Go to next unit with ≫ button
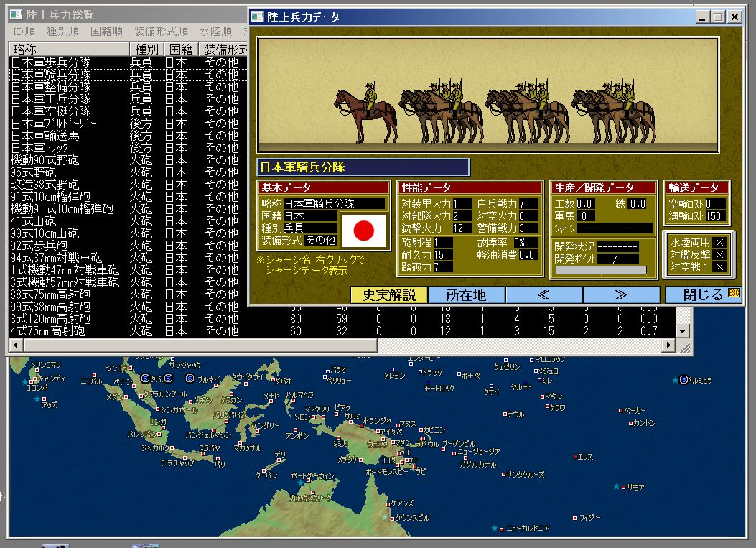The image size is (756, 548). (621, 294)
